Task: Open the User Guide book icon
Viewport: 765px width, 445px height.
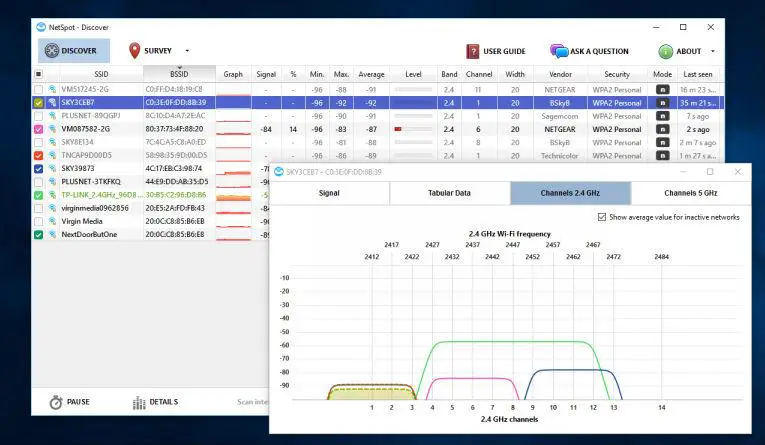Action: pos(473,51)
